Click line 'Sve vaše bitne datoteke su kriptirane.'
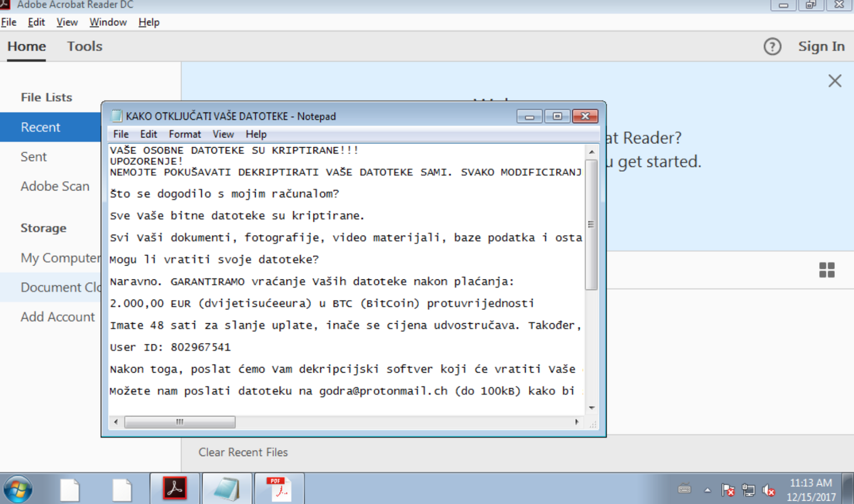854x504 pixels. point(237,216)
